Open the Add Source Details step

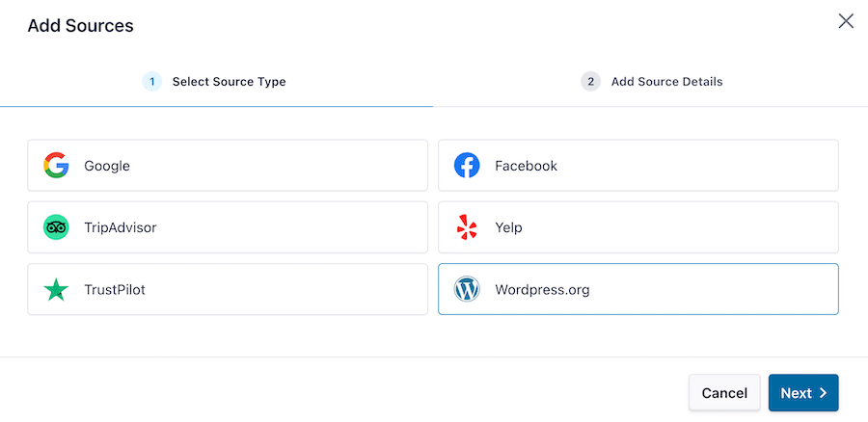[666, 82]
